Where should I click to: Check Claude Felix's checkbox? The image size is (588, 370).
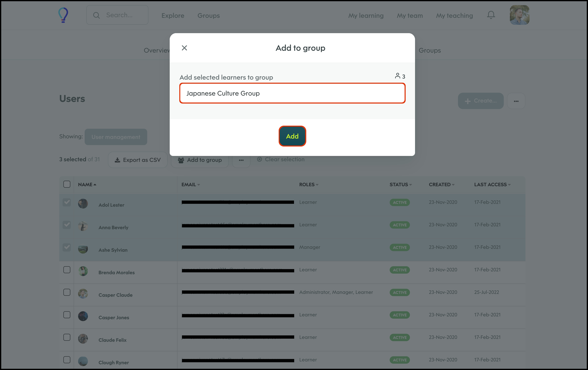click(67, 337)
